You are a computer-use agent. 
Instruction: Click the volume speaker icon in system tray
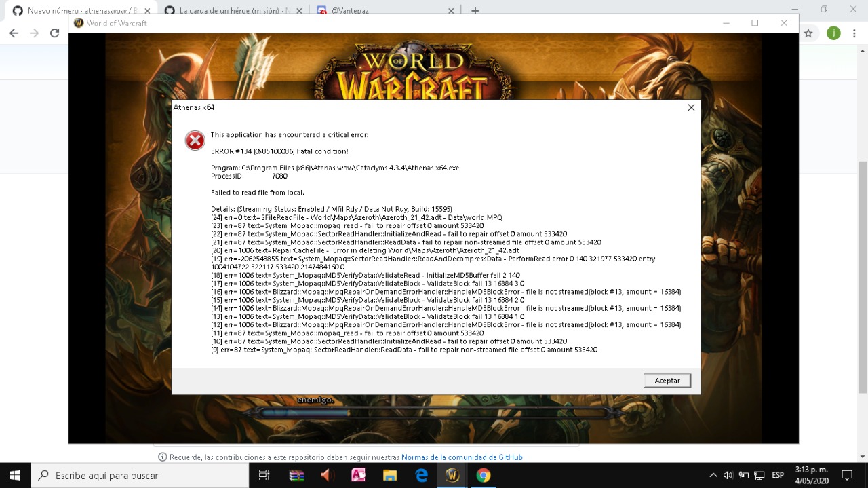click(728, 475)
